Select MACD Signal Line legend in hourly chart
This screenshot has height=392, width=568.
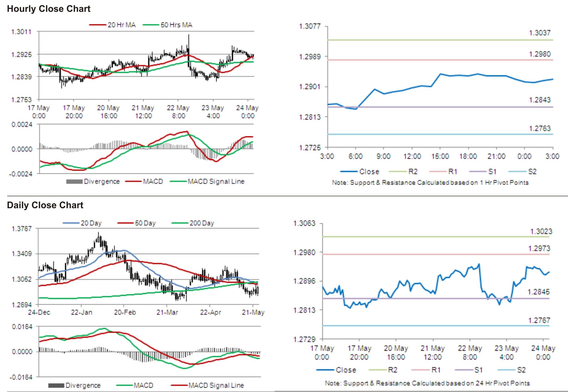207,182
